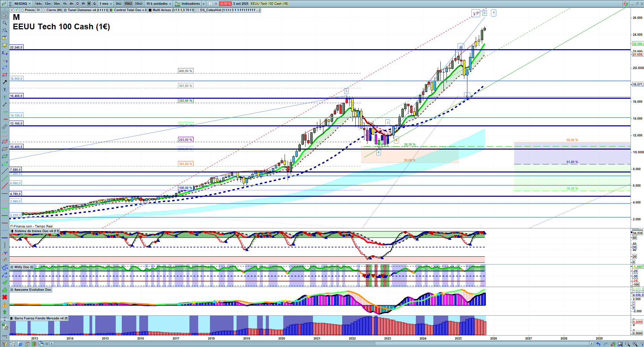The height and width of the screenshot is (347, 644).
Task: Open the '10 k unidades' dropdown
Action: tap(159, 4)
